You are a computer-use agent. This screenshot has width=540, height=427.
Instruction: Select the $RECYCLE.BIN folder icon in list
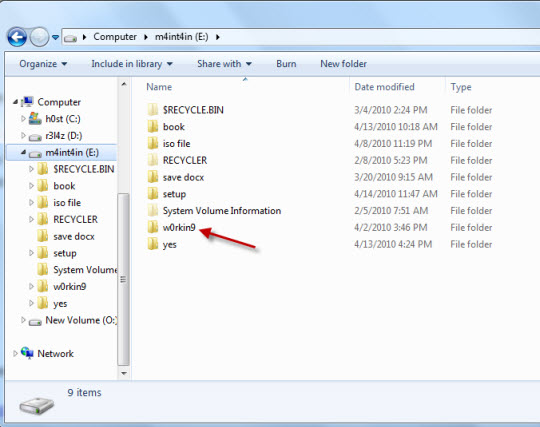pyautogui.click(x=153, y=110)
